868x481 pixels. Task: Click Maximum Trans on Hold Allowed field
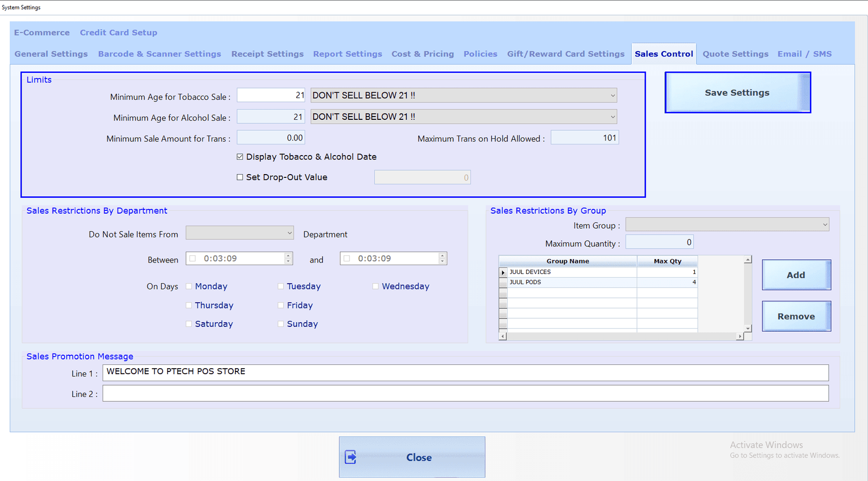click(585, 138)
